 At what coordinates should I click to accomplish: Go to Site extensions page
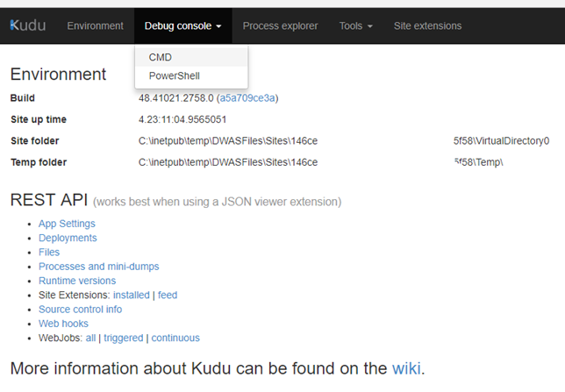(x=428, y=26)
